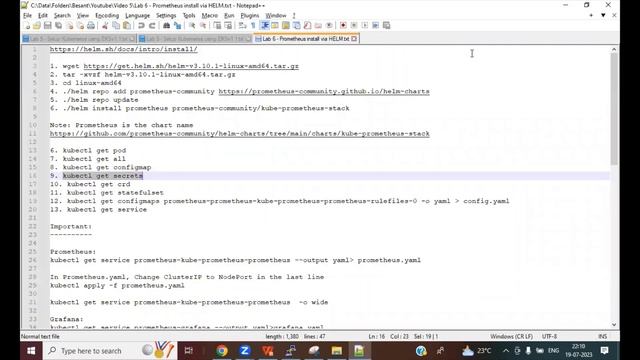Click the plus button in the menu bar row

(x=591, y=15)
